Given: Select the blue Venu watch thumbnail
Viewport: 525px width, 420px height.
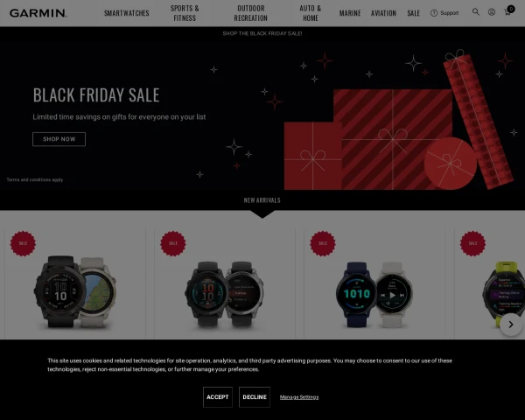Looking at the screenshot, I should (356, 294).
